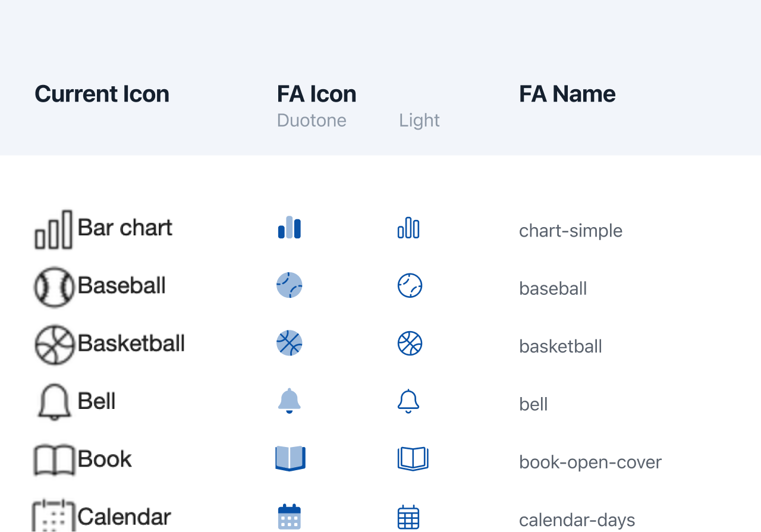
Task: Select the light outline bell icon
Action: pos(408,401)
